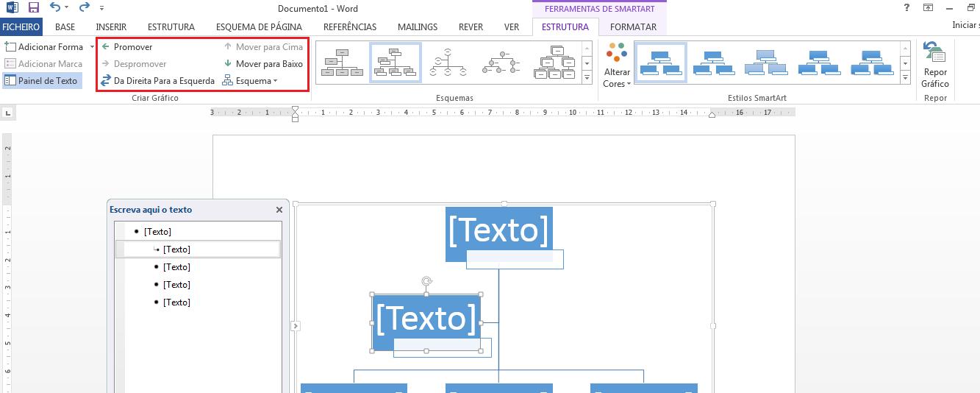
Task: Collapse text pane using side arrow
Action: pos(295,325)
